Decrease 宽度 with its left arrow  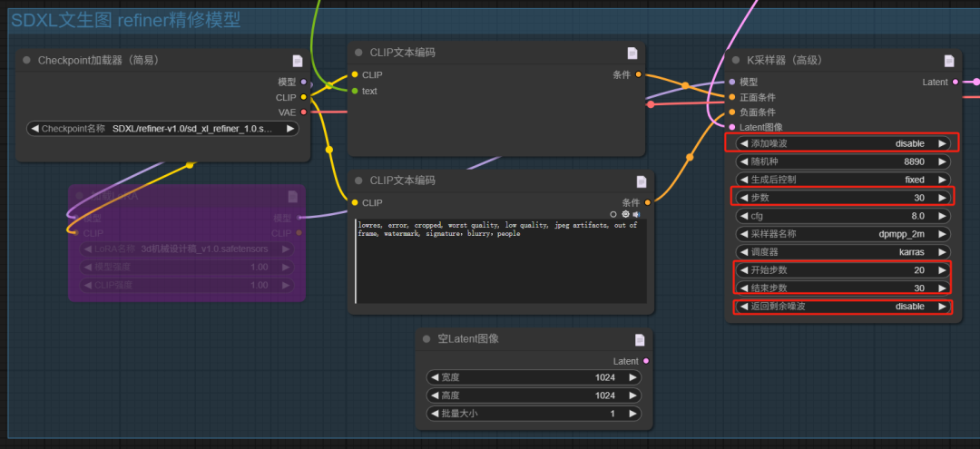tap(435, 377)
